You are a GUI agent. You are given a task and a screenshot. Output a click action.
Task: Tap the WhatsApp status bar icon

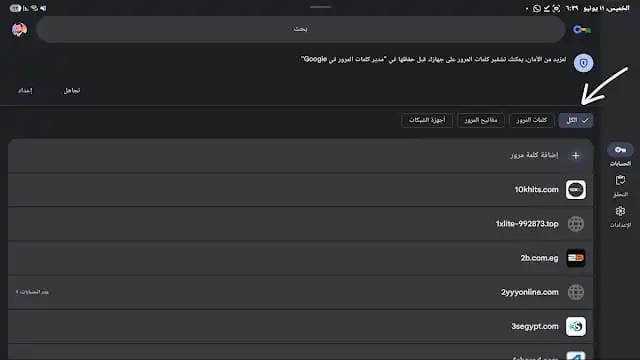pos(537,8)
